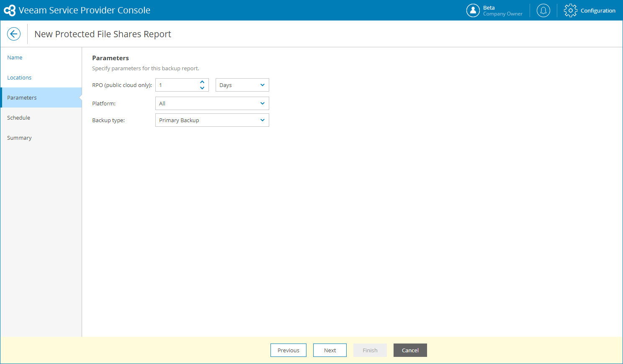Click the Veeam Service Provider Console title

85,10
